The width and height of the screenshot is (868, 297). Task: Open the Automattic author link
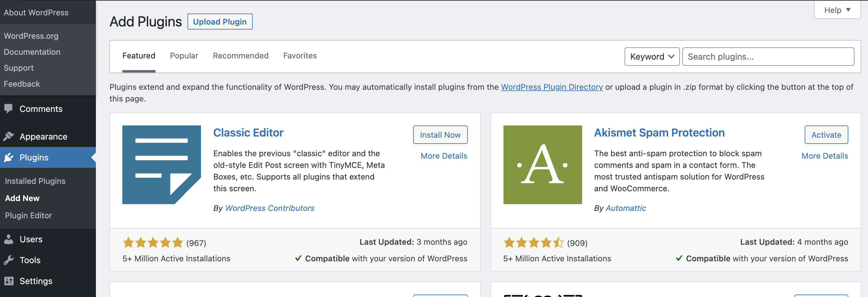pyautogui.click(x=626, y=208)
